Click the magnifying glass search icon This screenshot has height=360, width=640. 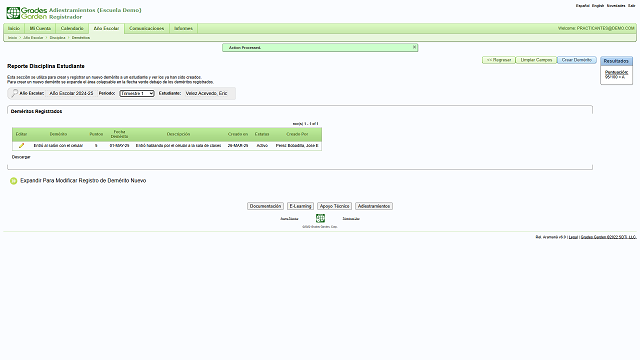(x=14, y=93)
